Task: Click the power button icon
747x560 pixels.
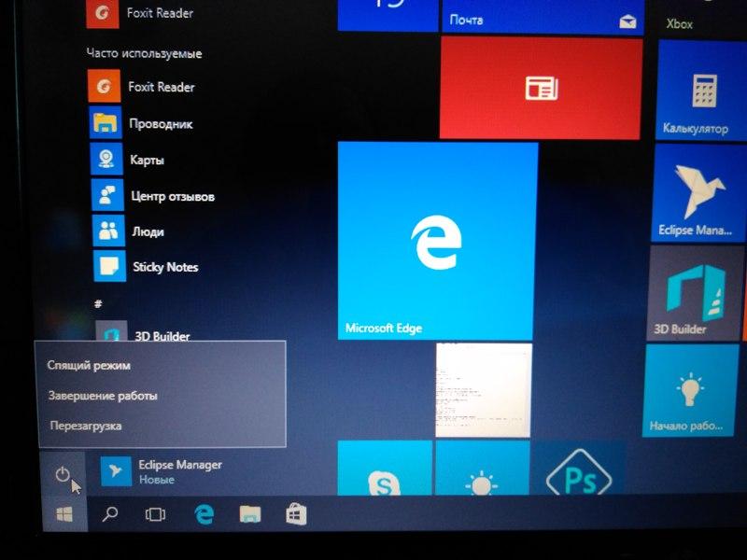Action: click(63, 474)
